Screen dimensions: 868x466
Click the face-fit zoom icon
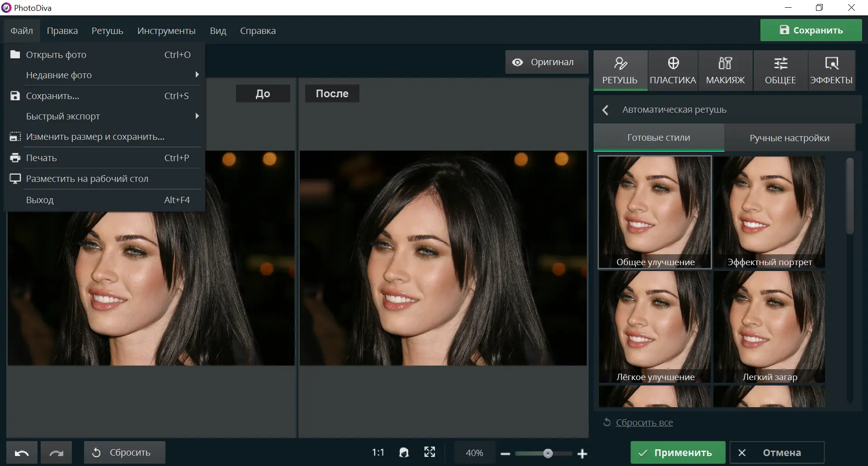404,452
